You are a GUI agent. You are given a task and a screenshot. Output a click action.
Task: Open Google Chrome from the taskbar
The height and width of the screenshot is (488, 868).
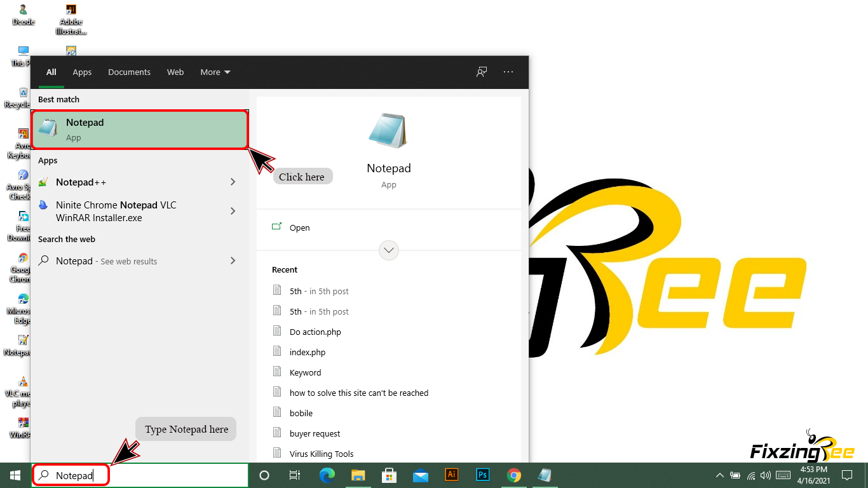514,475
